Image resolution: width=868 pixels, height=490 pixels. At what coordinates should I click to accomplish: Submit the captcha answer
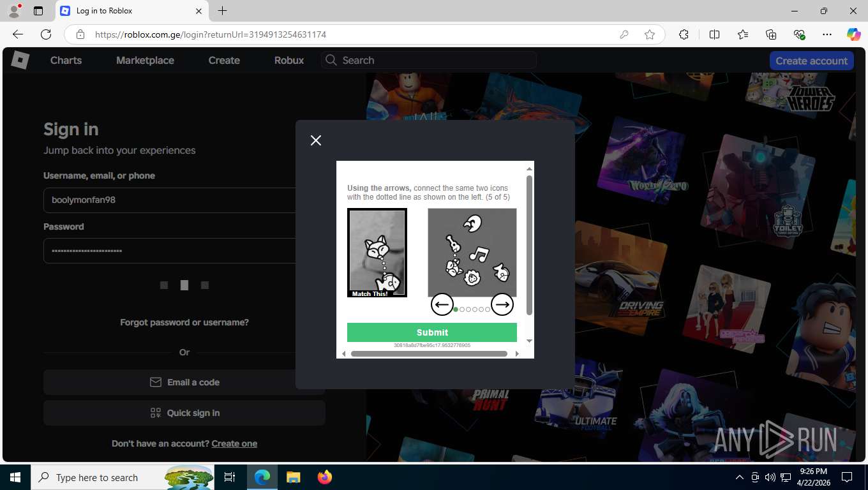coord(432,332)
